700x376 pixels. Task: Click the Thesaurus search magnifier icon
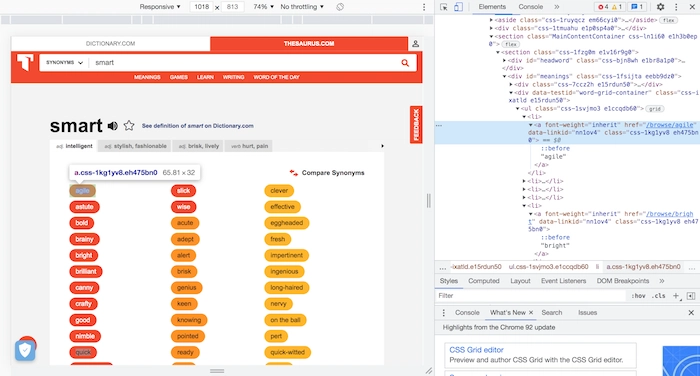coord(405,63)
